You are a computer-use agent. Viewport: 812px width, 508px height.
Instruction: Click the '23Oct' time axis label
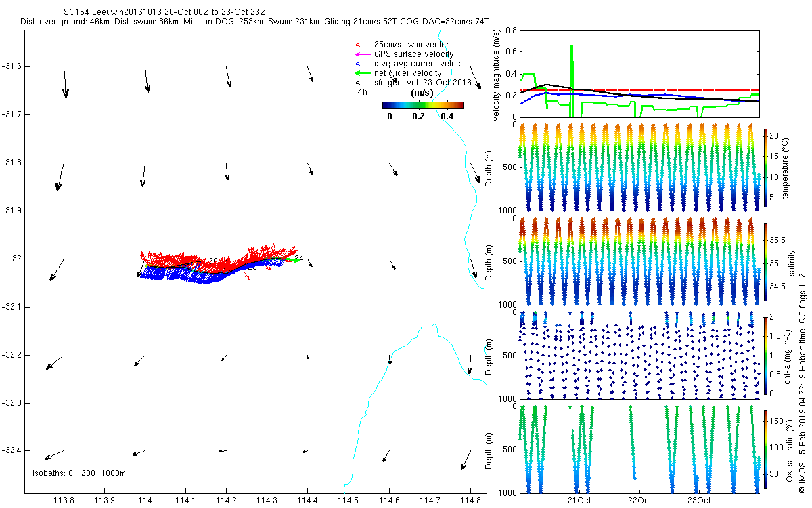coord(699,501)
